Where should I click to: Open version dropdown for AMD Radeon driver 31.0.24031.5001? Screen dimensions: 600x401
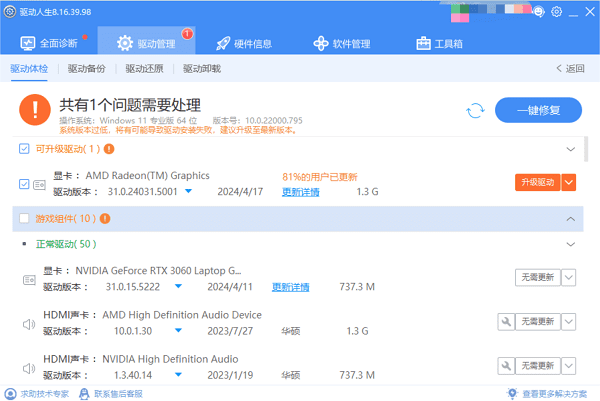tap(175, 192)
